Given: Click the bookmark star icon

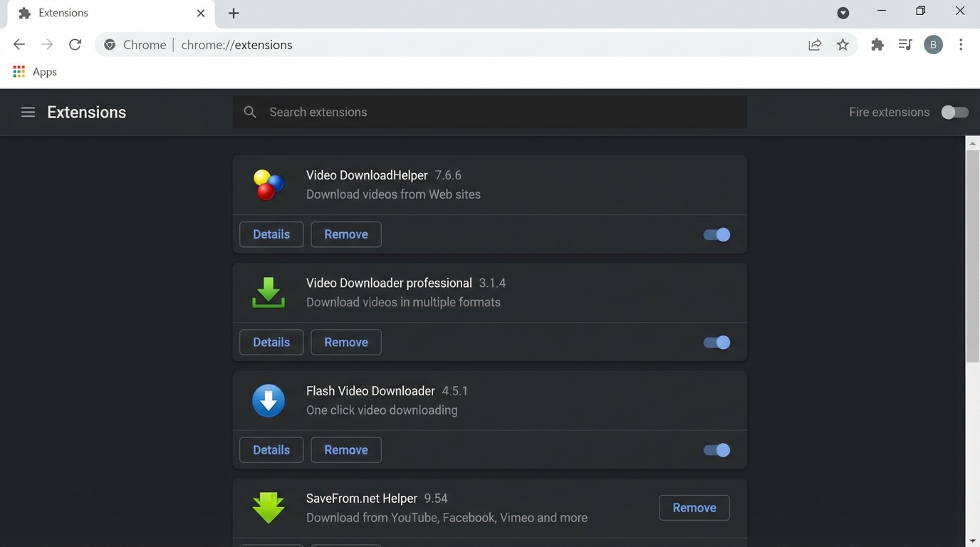Looking at the screenshot, I should (x=843, y=44).
